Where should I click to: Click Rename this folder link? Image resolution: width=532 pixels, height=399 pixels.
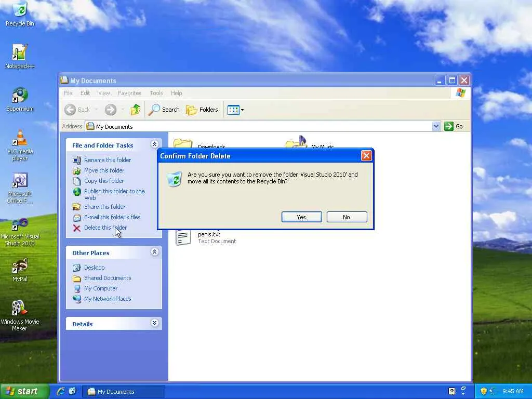(x=108, y=160)
